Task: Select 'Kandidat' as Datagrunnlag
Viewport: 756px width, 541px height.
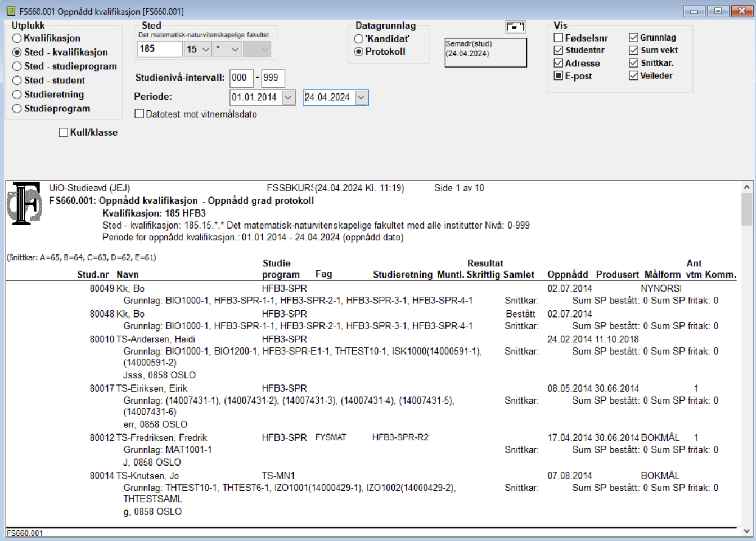Action: coord(359,39)
